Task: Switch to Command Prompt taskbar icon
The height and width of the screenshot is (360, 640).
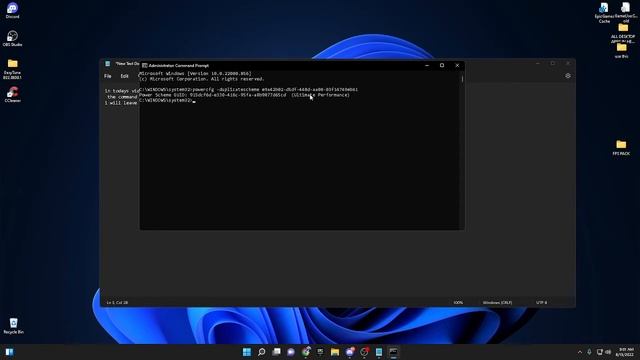Action: pos(393,352)
